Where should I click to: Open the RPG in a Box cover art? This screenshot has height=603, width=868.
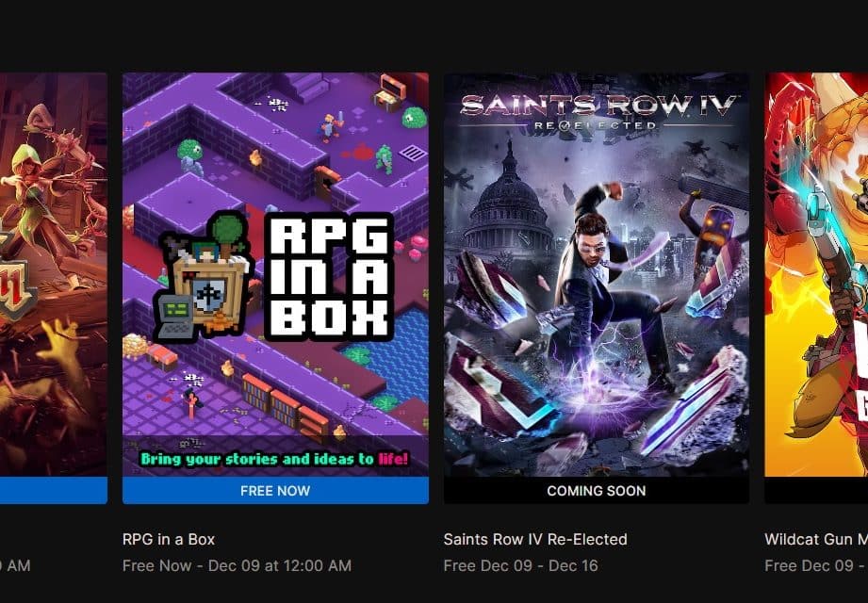click(275, 274)
